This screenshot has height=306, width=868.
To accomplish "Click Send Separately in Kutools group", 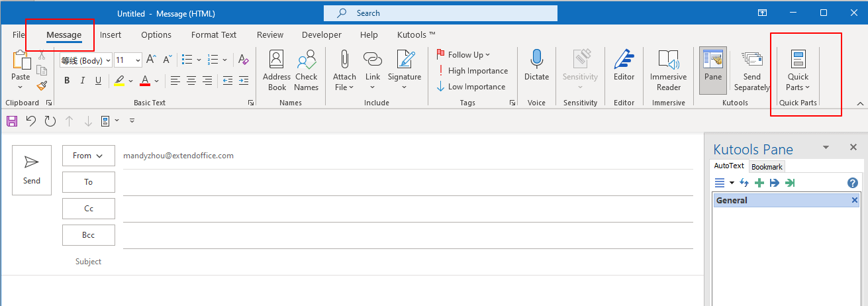I will [x=752, y=70].
